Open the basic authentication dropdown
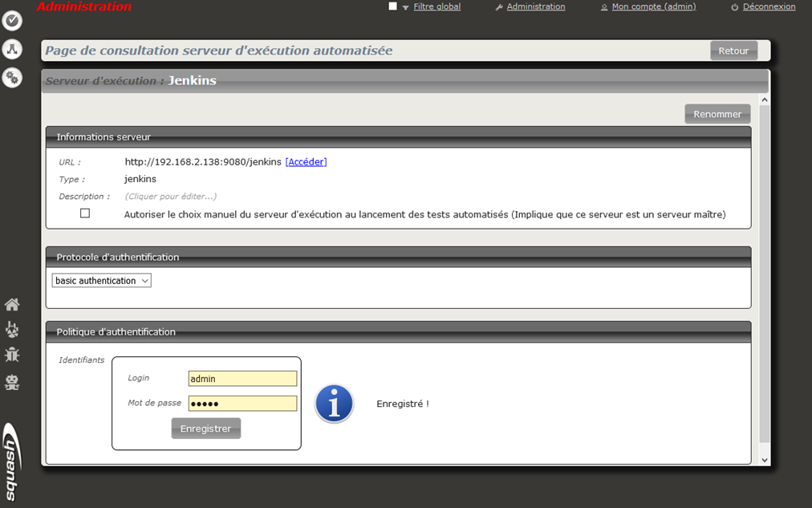 [x=101, y=280]
